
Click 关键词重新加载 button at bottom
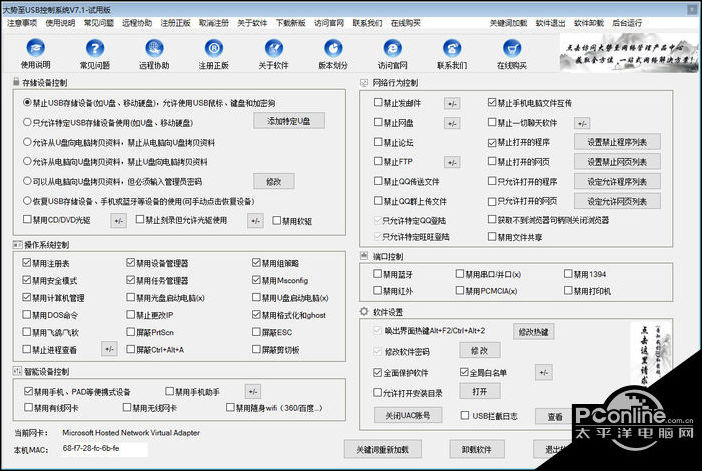point(382,449)
